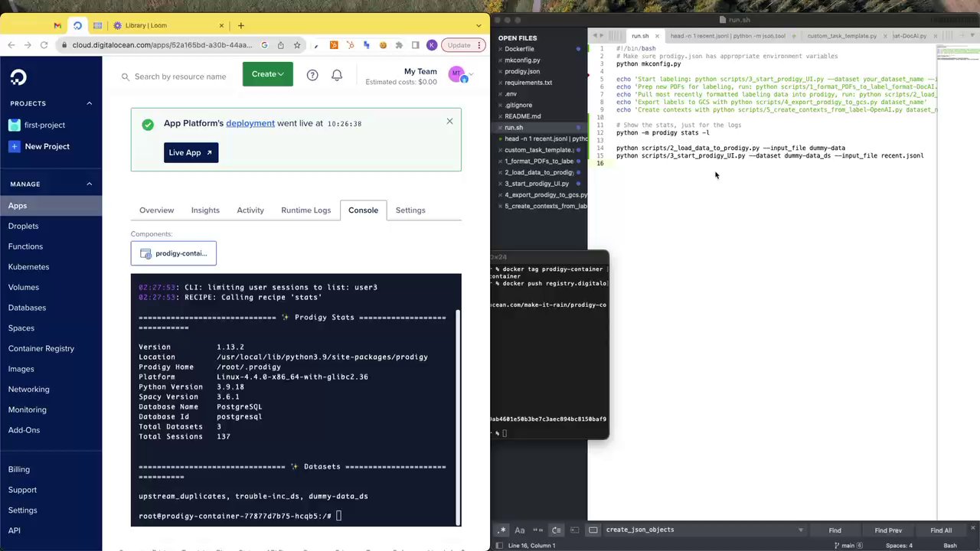Viewport: 980px width, 551px height.
Task: Open mkconfig.py in the open files list
Action: [x=522, y=60]
